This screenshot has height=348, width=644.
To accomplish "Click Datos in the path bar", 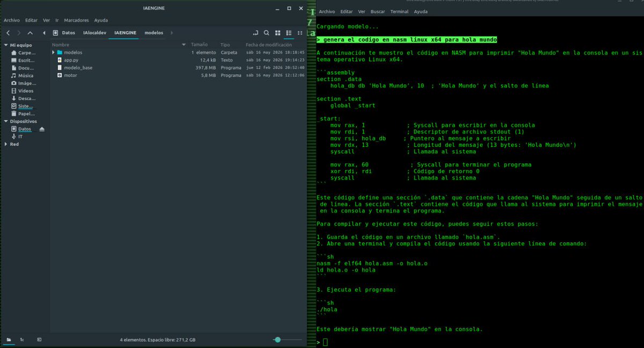I will click(69, 33).
